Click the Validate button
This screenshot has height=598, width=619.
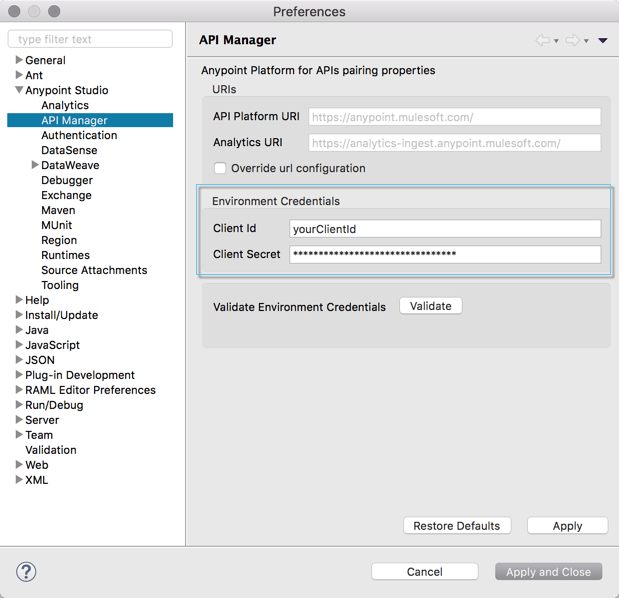431,306
